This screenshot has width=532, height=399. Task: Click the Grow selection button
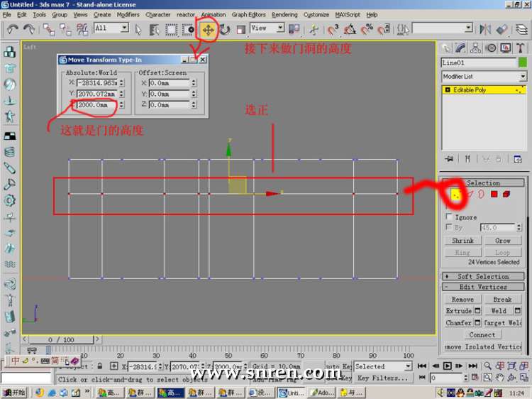(502, 241)
